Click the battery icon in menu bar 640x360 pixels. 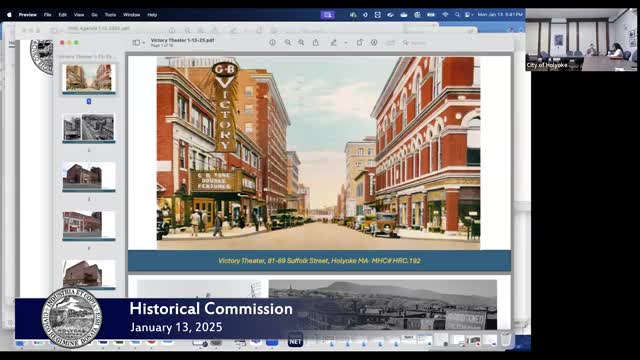[x=431, y=15]
